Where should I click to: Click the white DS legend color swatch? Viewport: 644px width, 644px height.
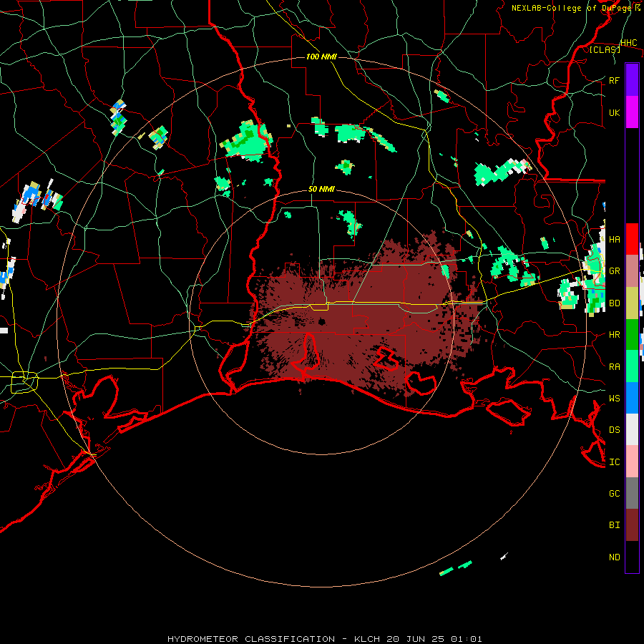click(632, 429)
